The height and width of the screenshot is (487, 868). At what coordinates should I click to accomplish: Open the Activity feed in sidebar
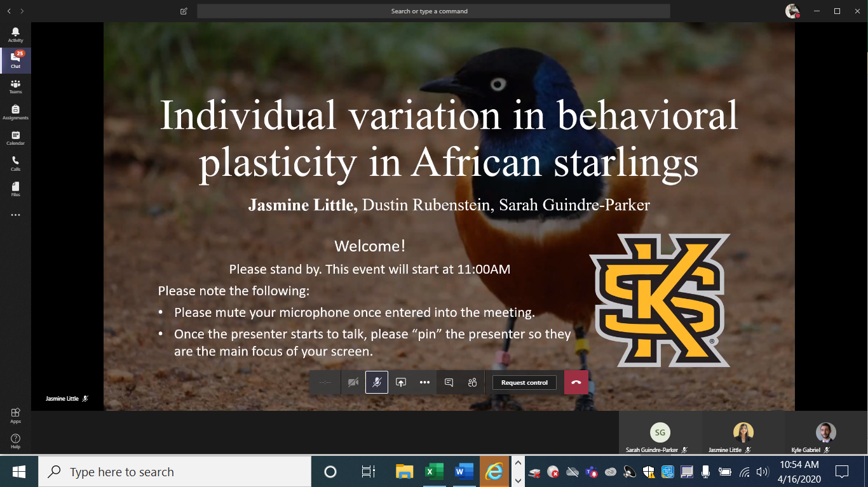click(15, 35)
